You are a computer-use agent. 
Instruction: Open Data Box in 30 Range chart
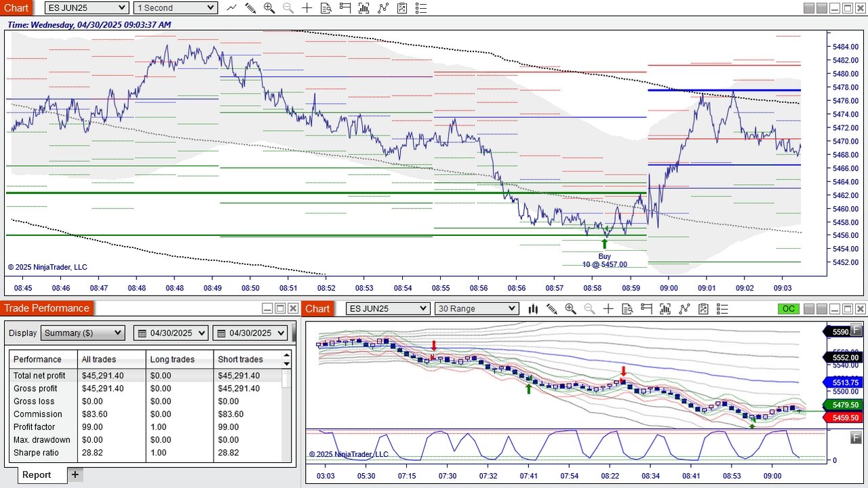(x=627, y=309)
